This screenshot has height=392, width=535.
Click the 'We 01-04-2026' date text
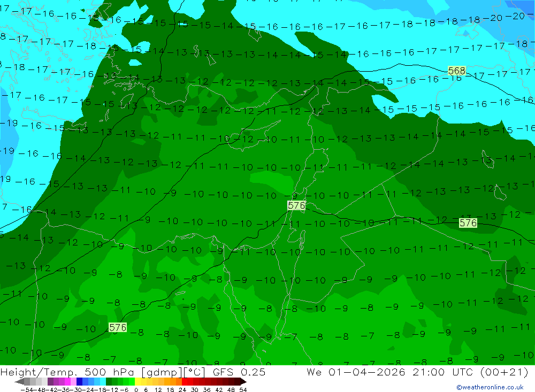pyautogui.click(x=356, y=372)
